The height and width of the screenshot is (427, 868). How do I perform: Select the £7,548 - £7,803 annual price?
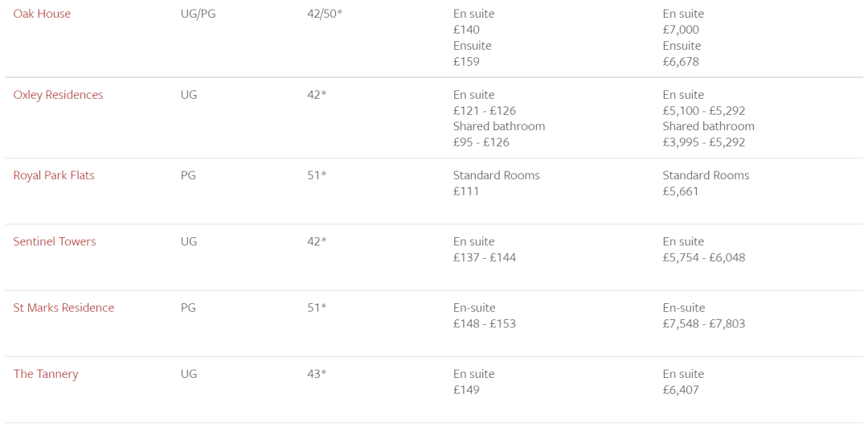point(704,324)
